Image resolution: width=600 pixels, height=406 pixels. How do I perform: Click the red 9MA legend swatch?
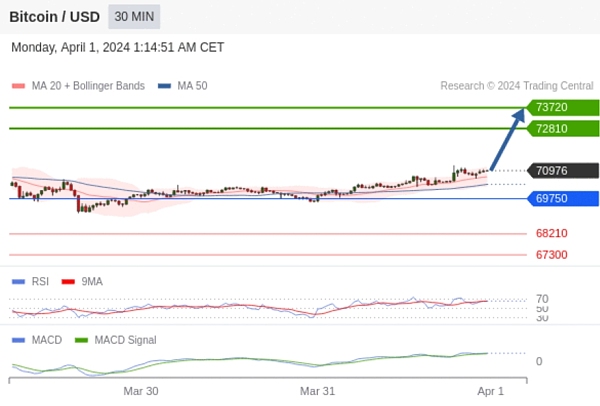point(68,282)
